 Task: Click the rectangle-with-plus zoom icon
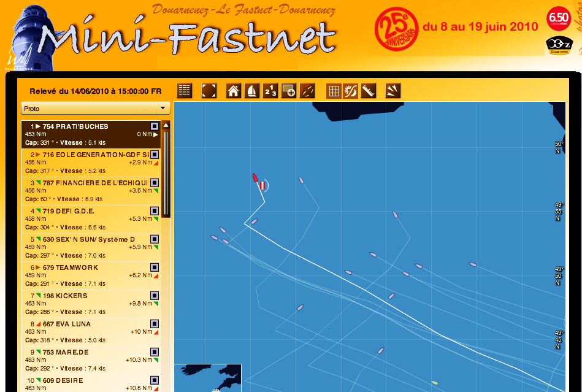[x=289, y=91]
